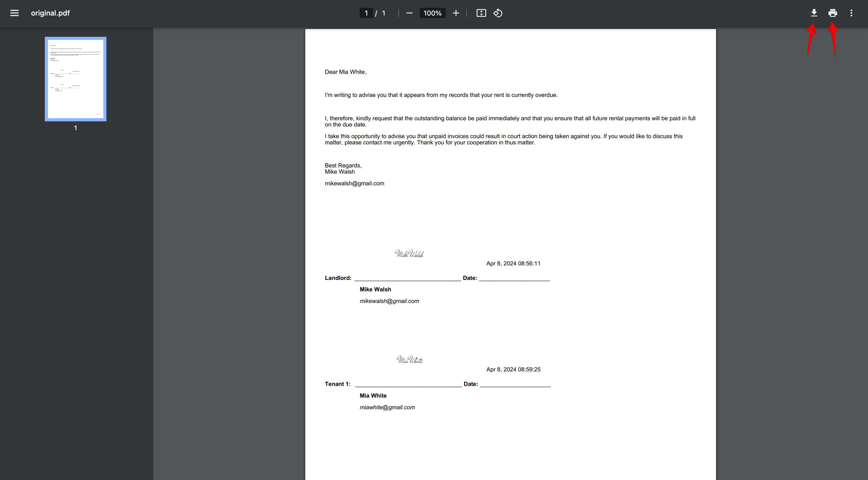Open the More actions three-dot menu
This screenshot has width=868, height=480.
[x=851, y=13]
